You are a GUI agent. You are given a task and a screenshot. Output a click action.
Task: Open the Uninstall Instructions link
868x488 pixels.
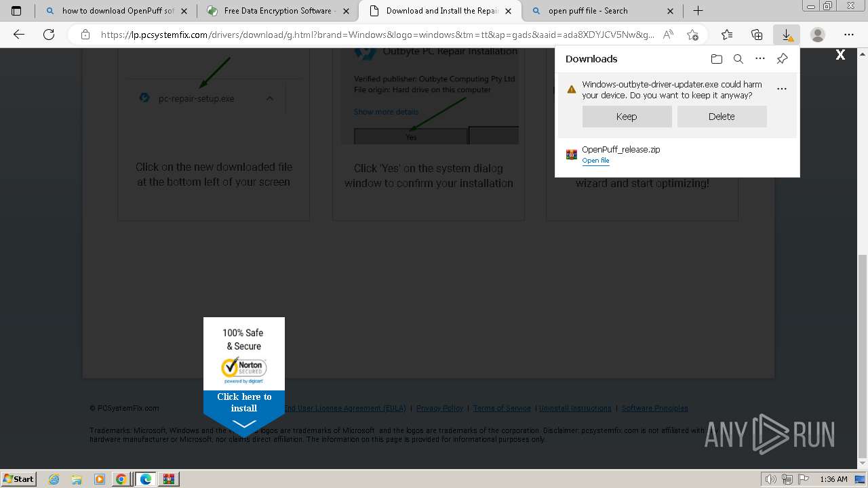[x=575, y=408]
